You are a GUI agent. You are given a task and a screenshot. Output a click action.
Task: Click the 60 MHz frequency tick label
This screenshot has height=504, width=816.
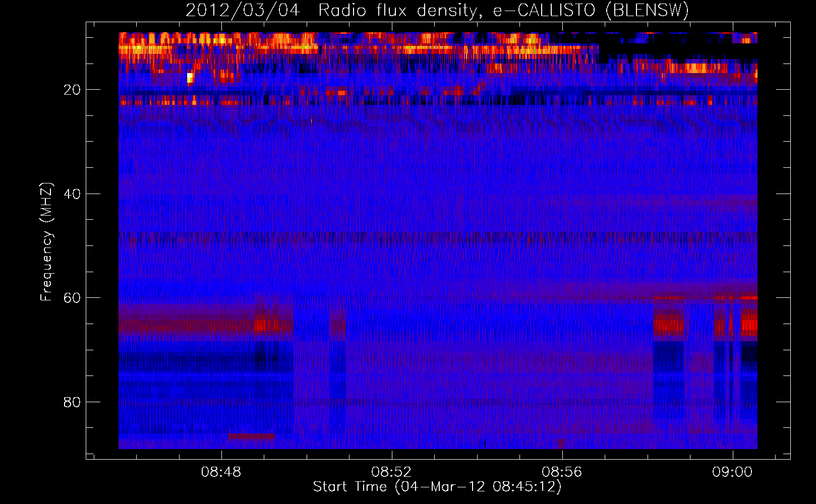point(72,298)
